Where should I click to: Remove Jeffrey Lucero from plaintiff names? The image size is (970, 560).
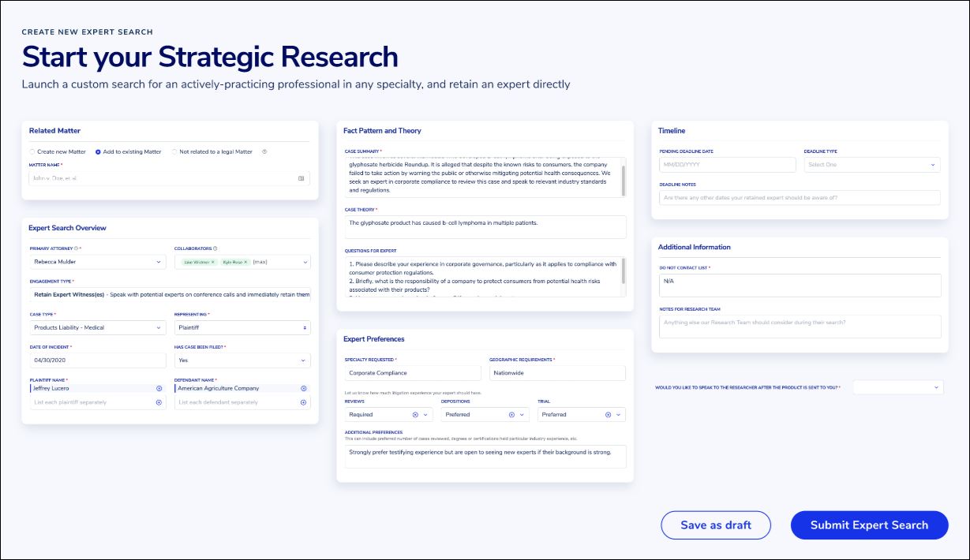click(159, 388)
